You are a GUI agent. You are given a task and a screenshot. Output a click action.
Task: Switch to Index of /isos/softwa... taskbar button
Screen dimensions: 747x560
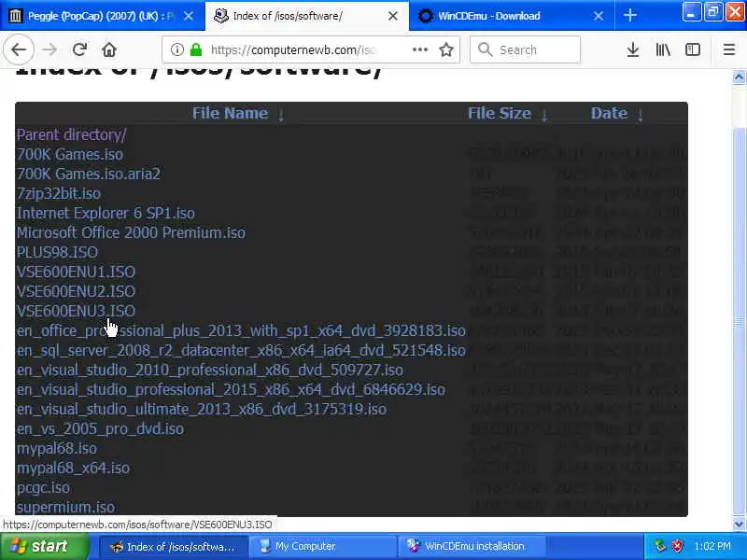click(x=174, y=546)
